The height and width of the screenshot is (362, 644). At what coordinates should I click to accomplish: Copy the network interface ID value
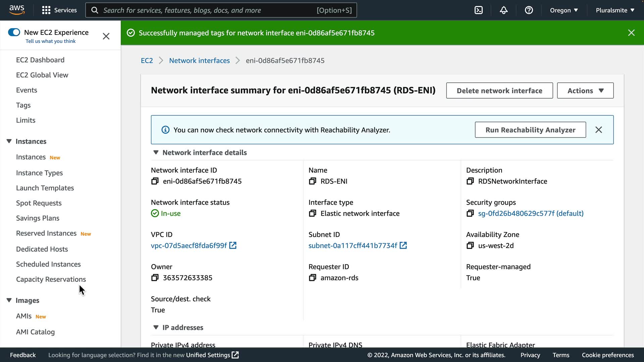point(155,181)
